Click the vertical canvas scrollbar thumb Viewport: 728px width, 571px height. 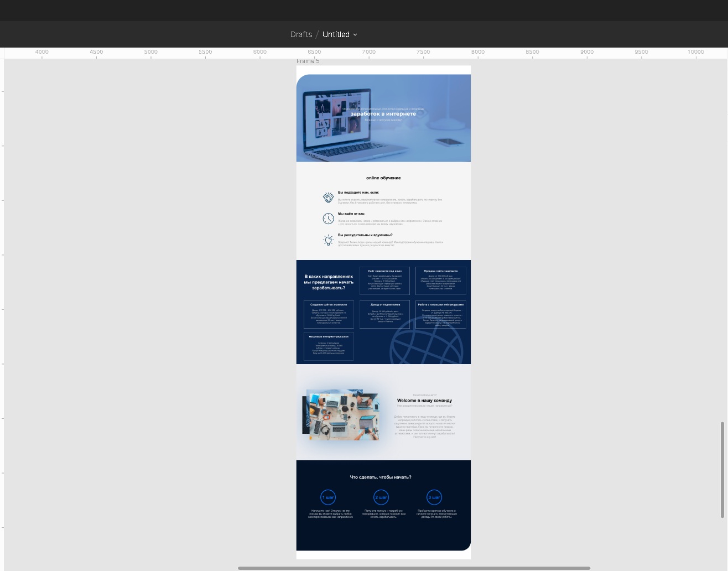(x=722, y=470)
